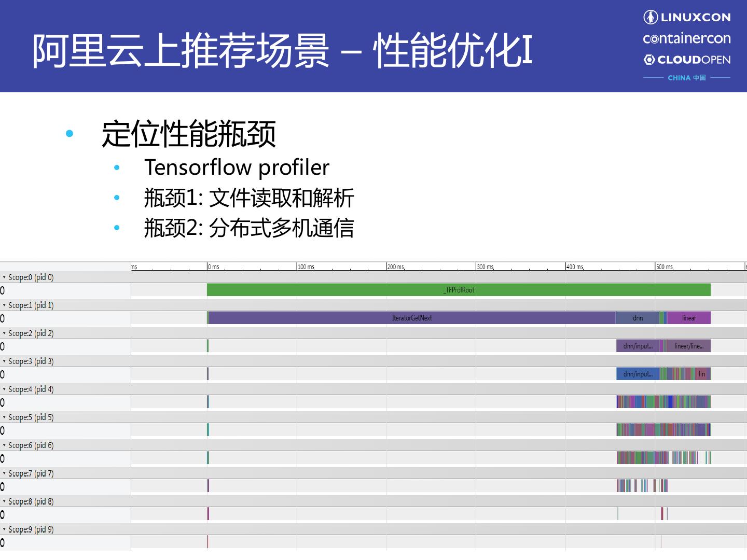Image resolution: width=747 pixels, height=560 pixels.
Task: Select the dnn/input slice in Scope:2
Action: pos(638,346)
